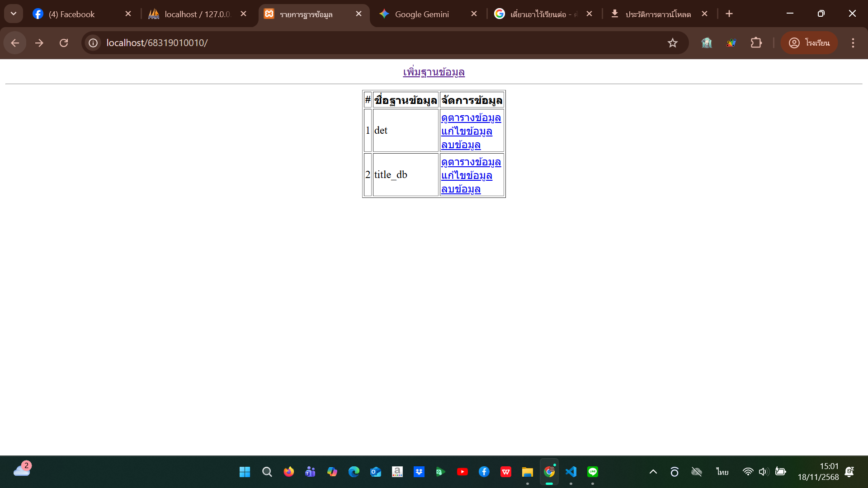This screenshot has height=488, width=868.
Task: Click the เพิ่มฐานข้อมูล link
Action: [x=434, y=72]
